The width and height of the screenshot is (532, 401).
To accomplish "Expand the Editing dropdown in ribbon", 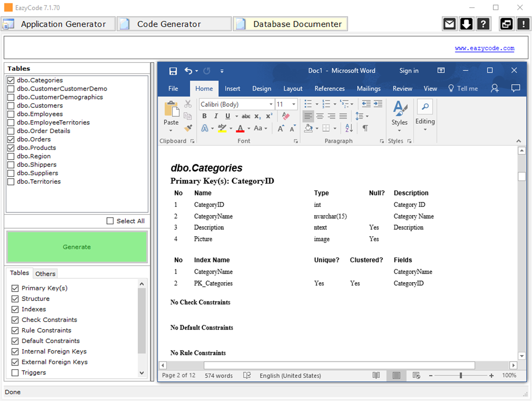I will pyautogui.click(x=425, y=121).
